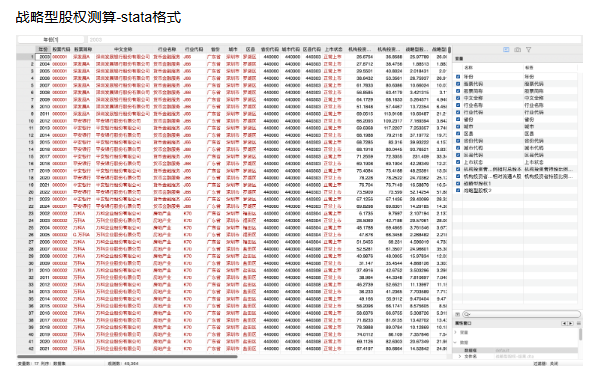
Task: Click 深圳发展银行股份有限公司 cell in row 1
Action: [x=123, y=57]
